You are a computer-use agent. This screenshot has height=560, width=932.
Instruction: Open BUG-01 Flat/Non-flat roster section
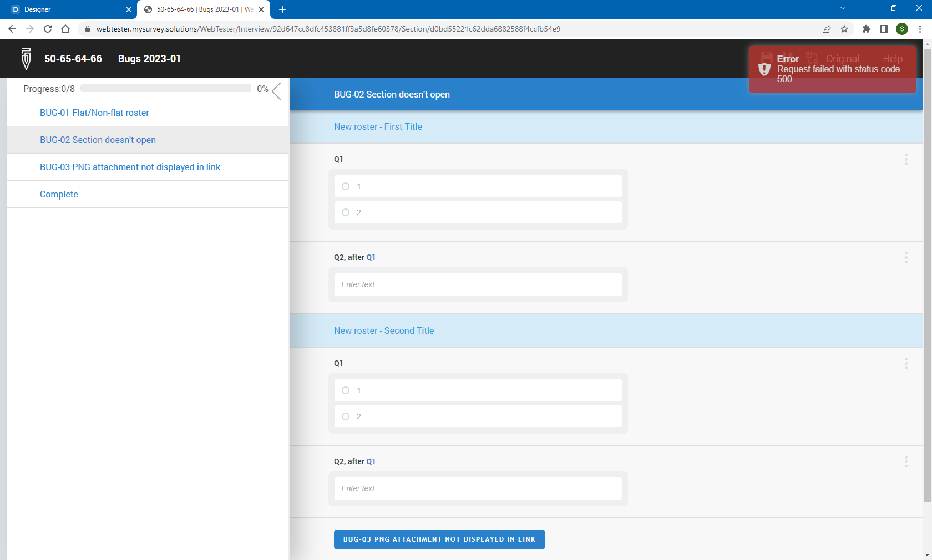[x=94, y=113]
